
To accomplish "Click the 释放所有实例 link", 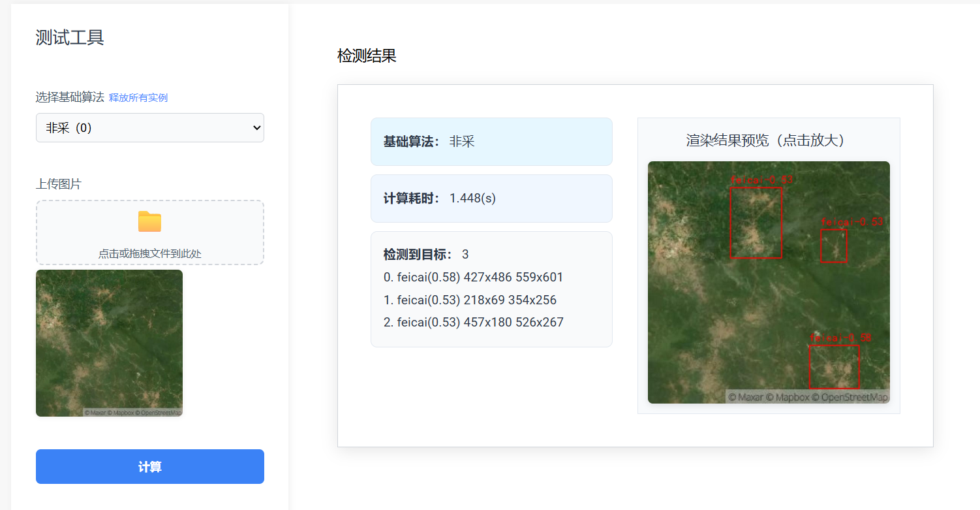I will pyautogui.click(x=138, y=97).
